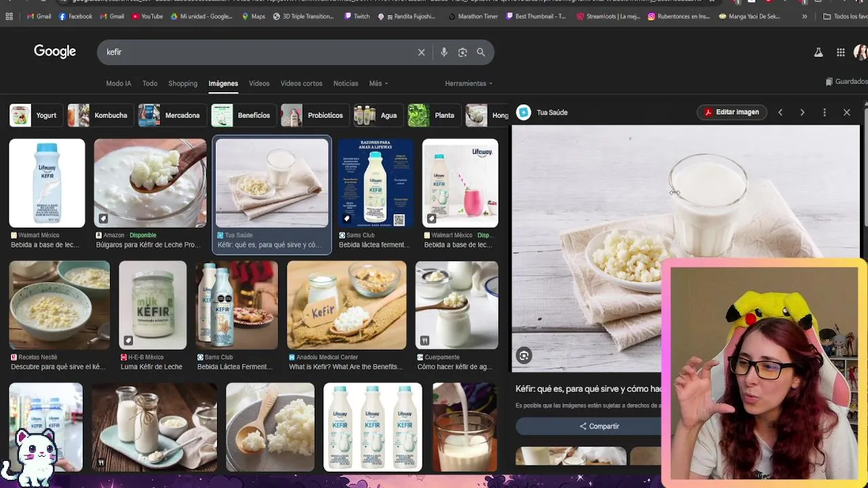
Task: Filter images by Mercadona chip
Action: (x=172, y=115)
